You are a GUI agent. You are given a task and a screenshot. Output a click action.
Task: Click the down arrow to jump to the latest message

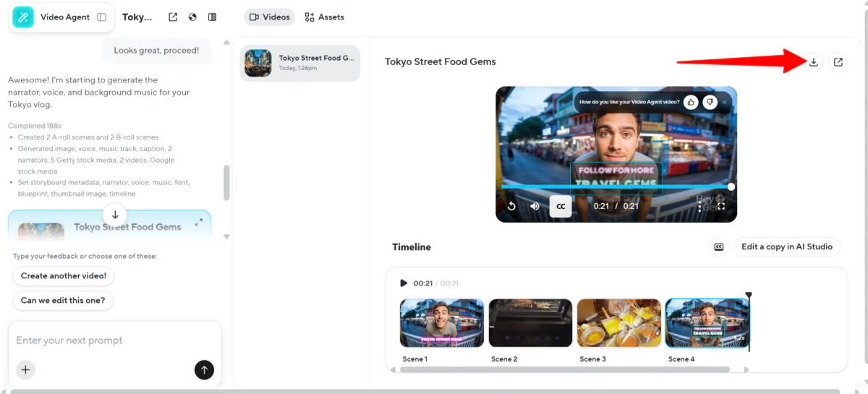(115, 215)
